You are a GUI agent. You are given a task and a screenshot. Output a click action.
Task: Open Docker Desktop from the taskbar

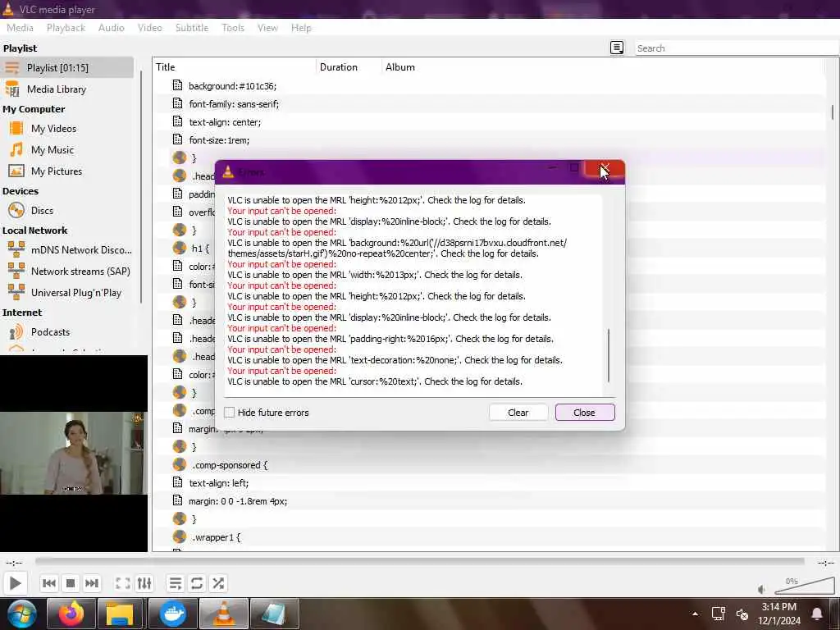pos(173,614)
